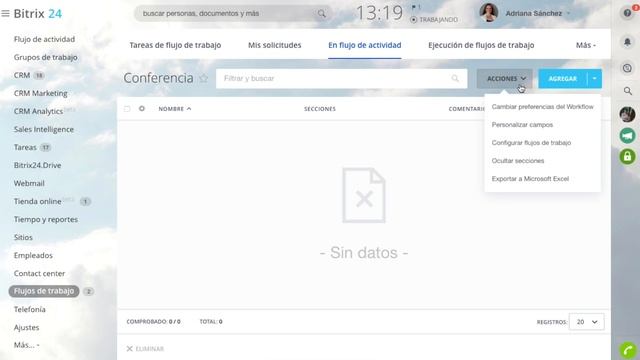Click the green lock icon
This screenshot has height=360, width=640.
[x=627, y=156]
